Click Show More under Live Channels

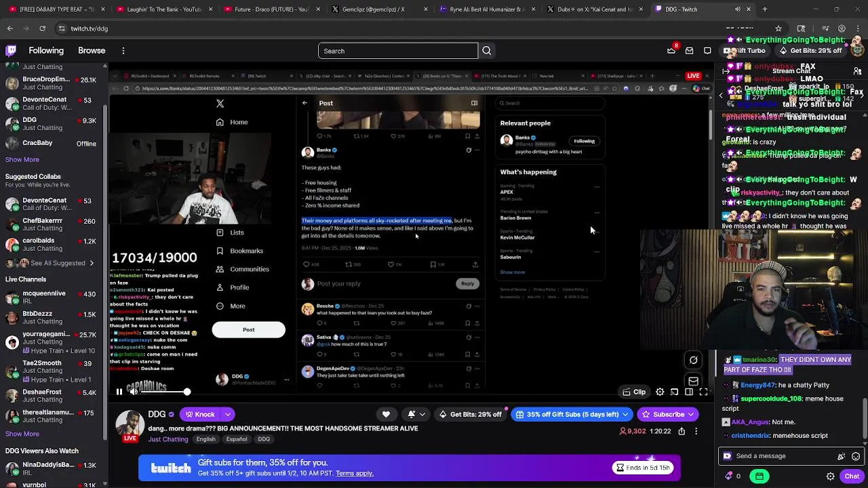point(22,434)
